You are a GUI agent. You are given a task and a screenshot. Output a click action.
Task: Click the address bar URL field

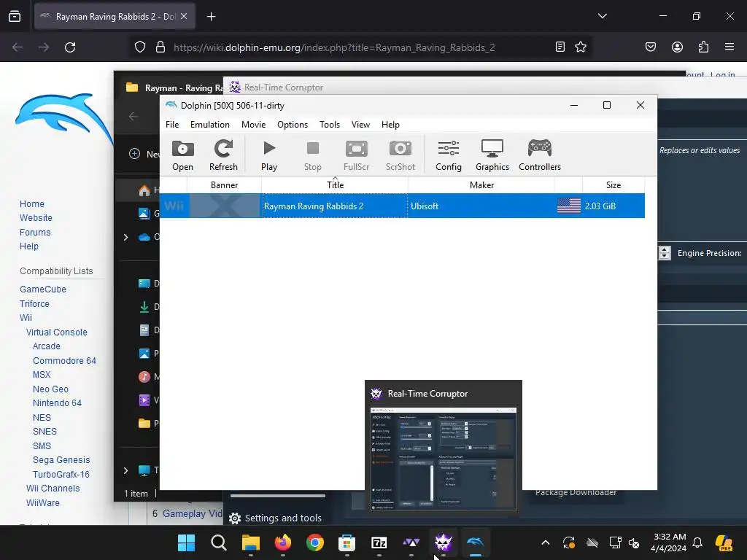pyautogui.click(x=334, y=47)
